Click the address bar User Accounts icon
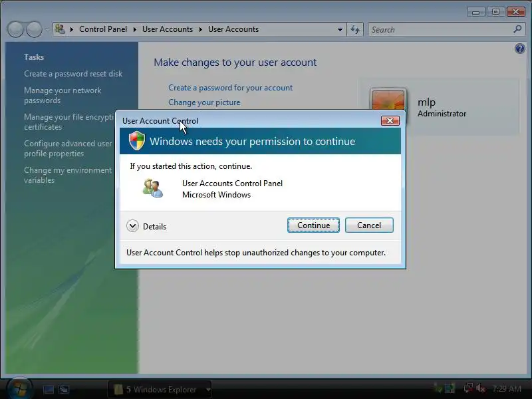 click(60, 29)
